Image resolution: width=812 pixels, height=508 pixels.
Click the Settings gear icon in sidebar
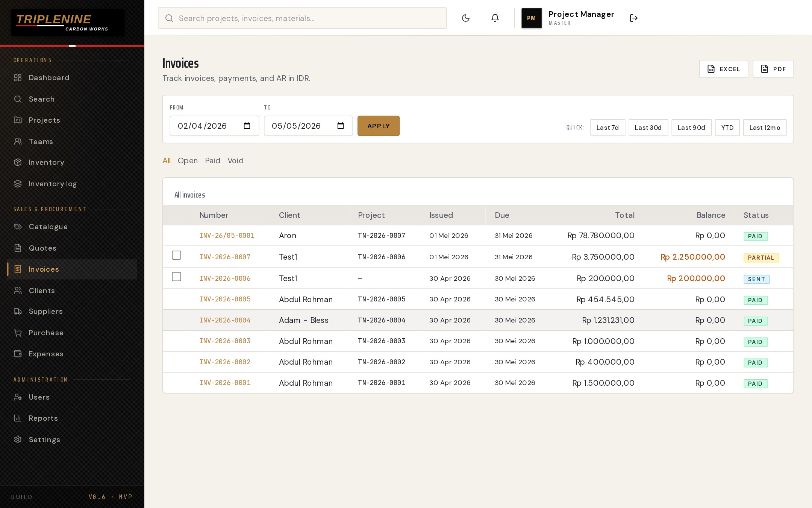point(18,440)
